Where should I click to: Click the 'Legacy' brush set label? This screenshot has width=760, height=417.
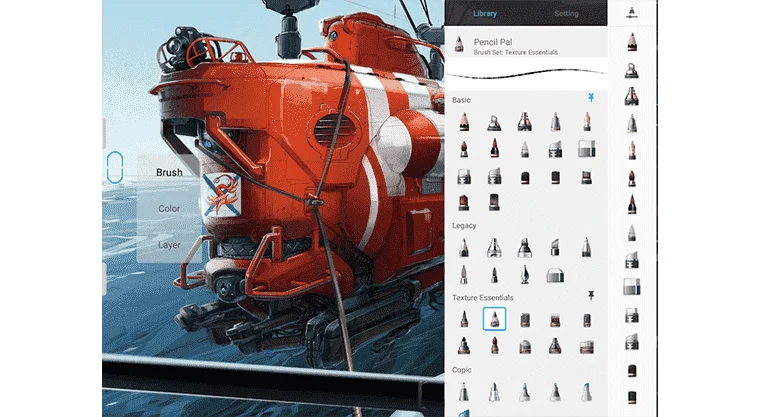pos(464,225)
